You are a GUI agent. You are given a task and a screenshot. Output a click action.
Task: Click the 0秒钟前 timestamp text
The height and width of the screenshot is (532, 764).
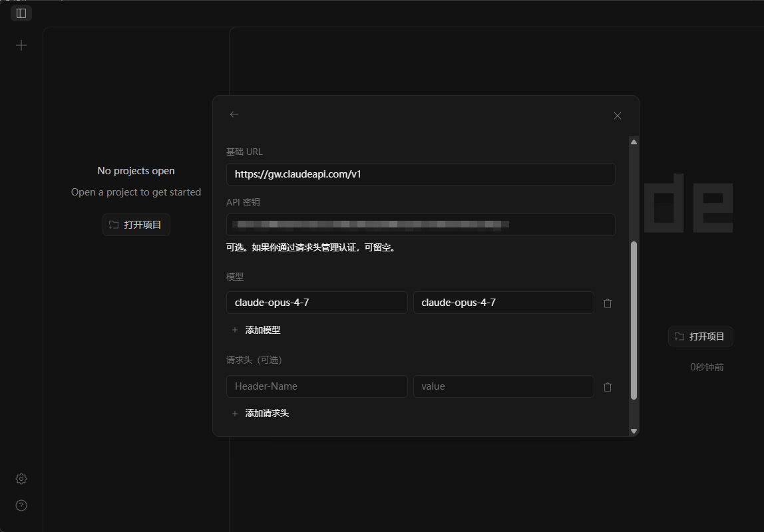pos(707,367)
